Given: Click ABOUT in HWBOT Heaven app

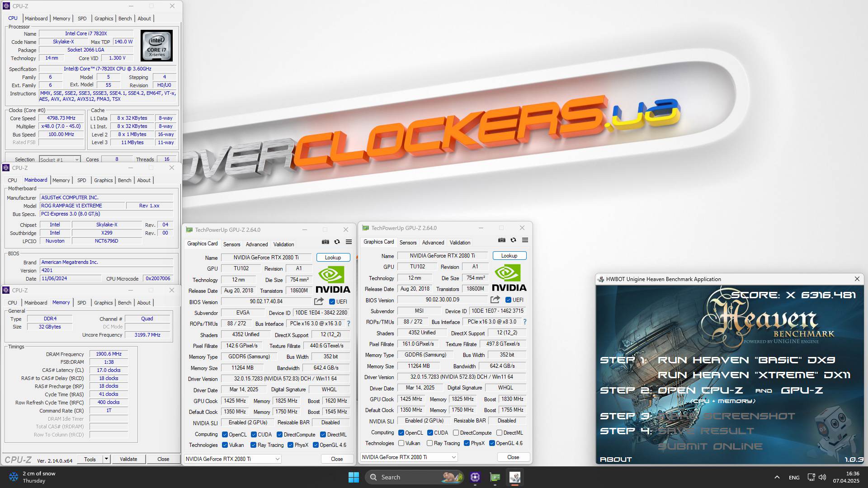Looking at the screenshot, I should [x=616, y=460].
